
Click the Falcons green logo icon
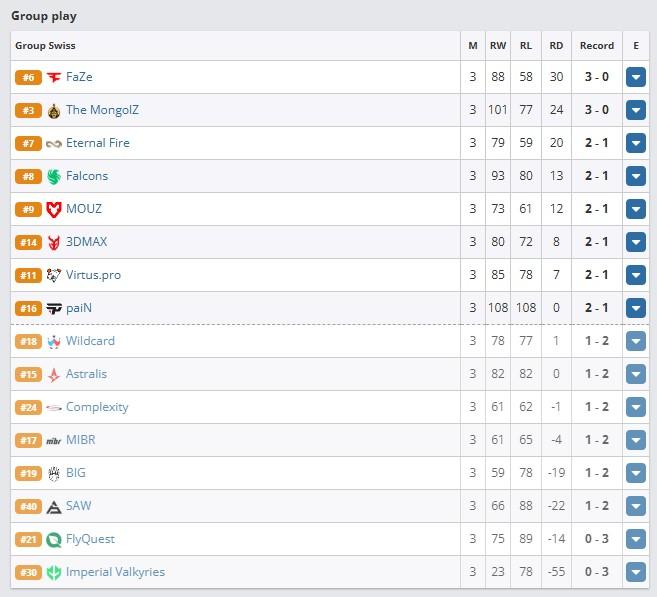[x=54, y=176]
